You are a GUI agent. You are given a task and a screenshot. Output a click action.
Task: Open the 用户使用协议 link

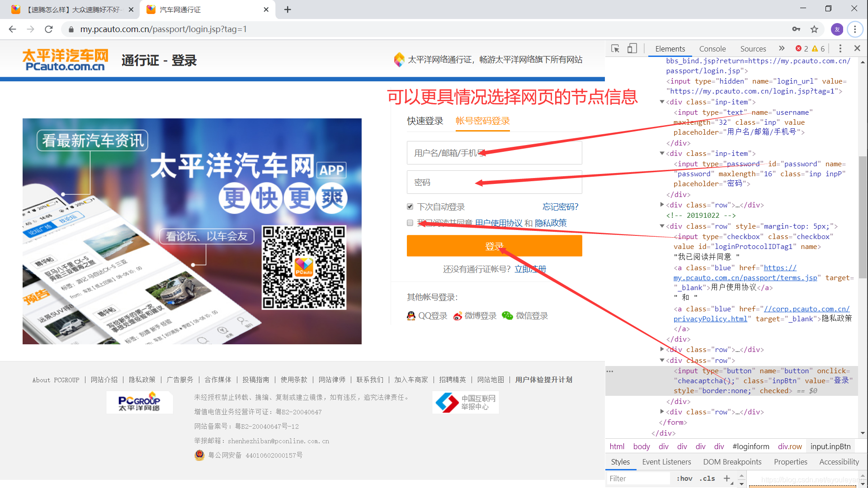click(498, 223)
